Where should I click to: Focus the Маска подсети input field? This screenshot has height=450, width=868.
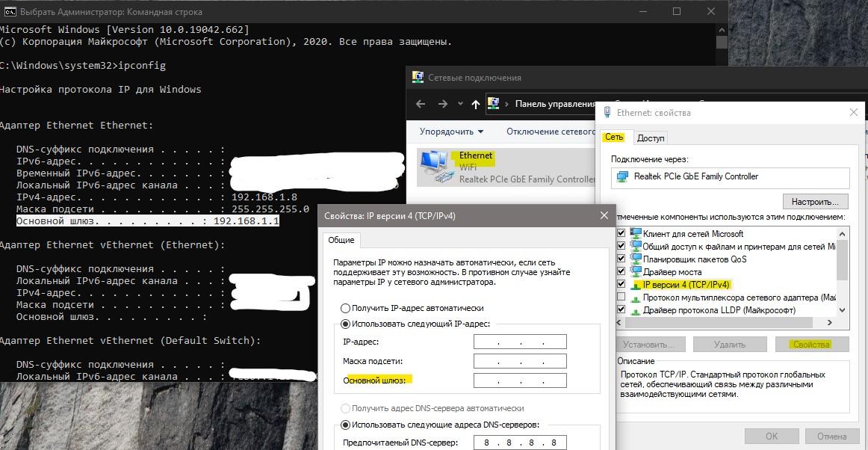[x=520, y=361]
